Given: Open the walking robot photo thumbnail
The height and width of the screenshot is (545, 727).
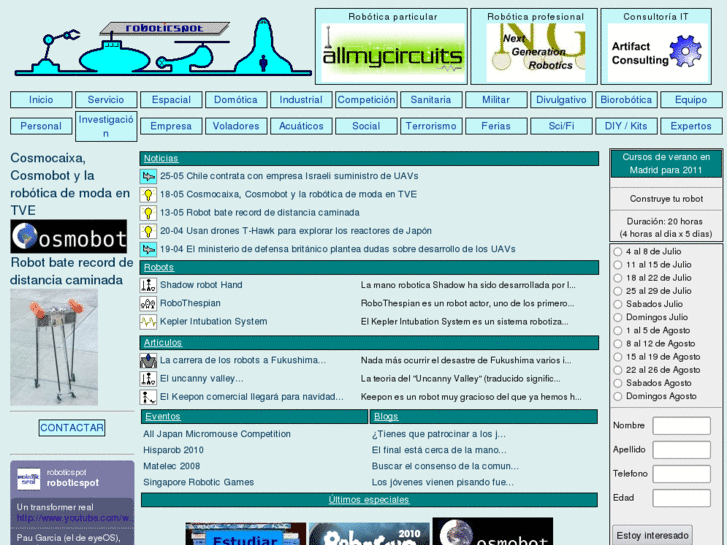Looking at the screenshot, I should [54, 347].
